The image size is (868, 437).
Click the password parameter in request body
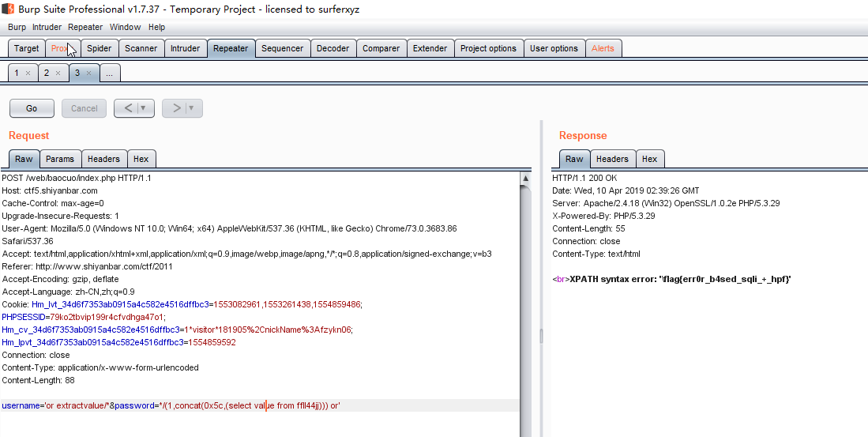(x=134, y=406)
